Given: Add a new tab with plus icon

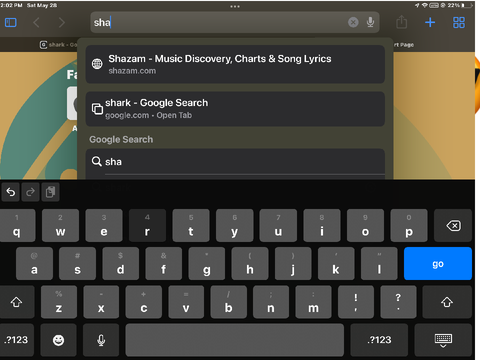Looking at the screenshot, I should pyautogui.click(x=430, y=22).
